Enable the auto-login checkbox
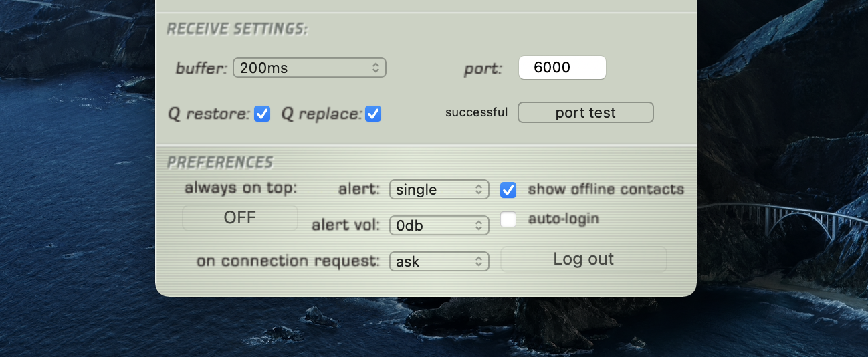868x357 pixels. [508, 219]
